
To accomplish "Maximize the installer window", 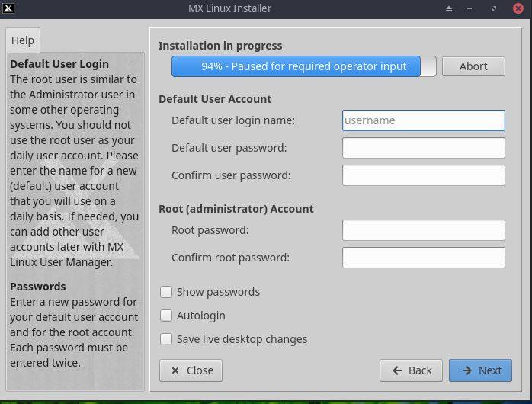I will pyautogui.click(x=494, y=8).
